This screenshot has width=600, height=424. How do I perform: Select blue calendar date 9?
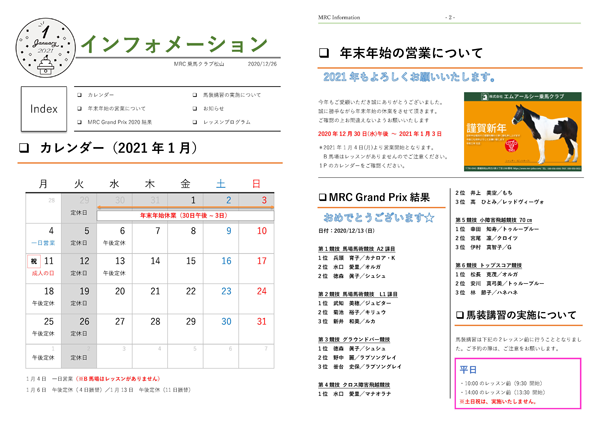[228, 231]
